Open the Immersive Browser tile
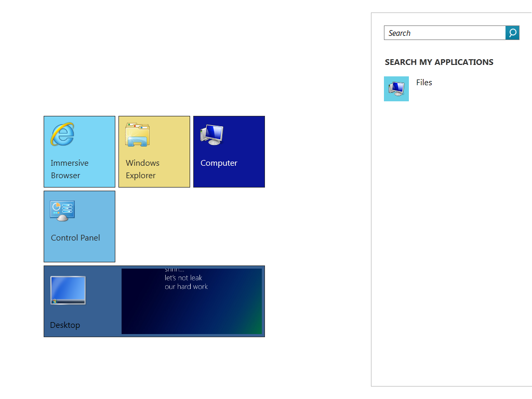This screenshot has height=399, width=532. (x=79, y=152)
